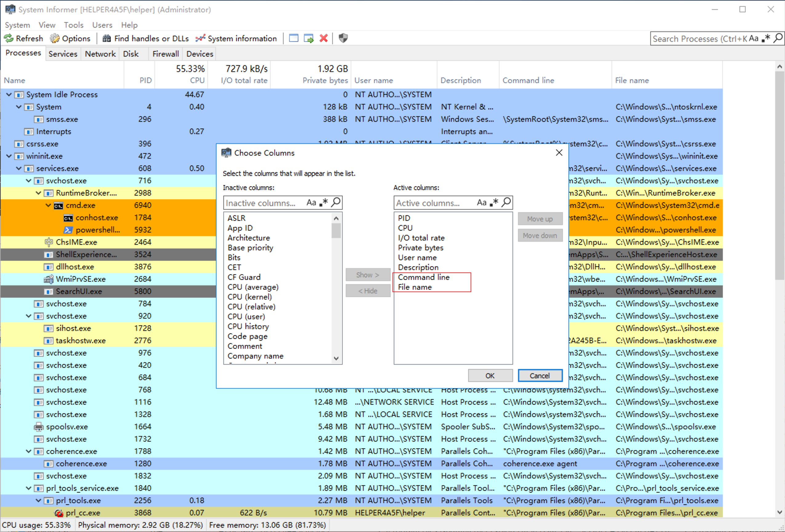Toggle case-sensitive Aa in Search Processes box

click(753, 38)
